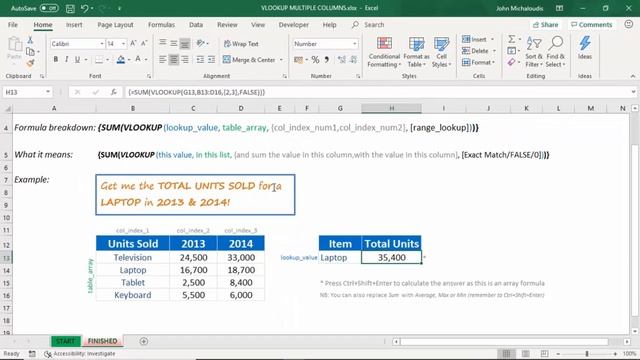
Task: Expand the Conditional Formatting menu
Action: [384, 52]
